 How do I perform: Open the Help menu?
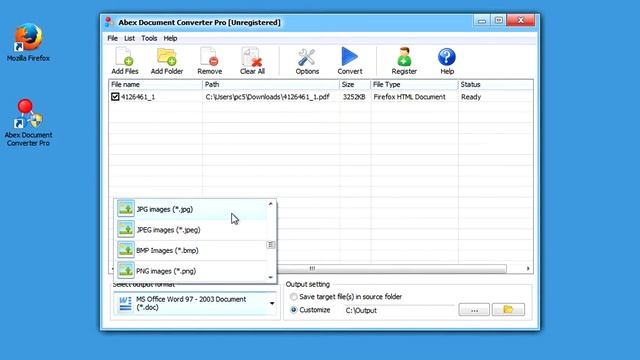pos(170,38)
